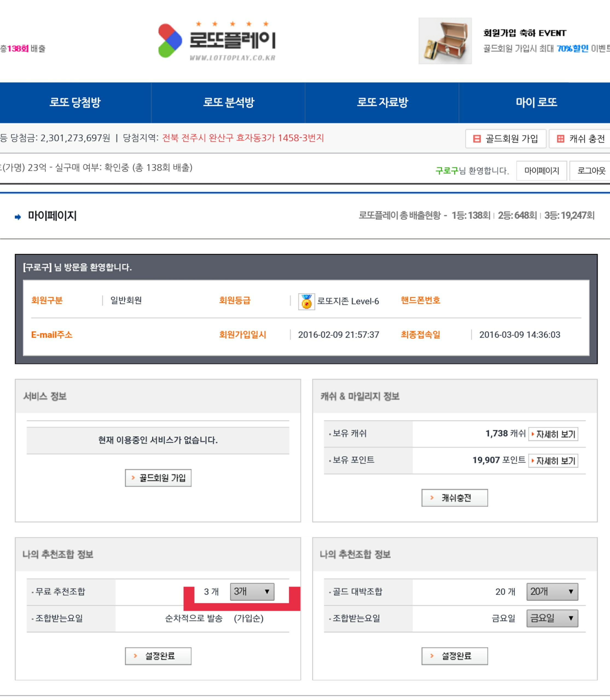610x700 pixels.
Task: Click the treasure chest event image
Action: click(x=445, y=41)
